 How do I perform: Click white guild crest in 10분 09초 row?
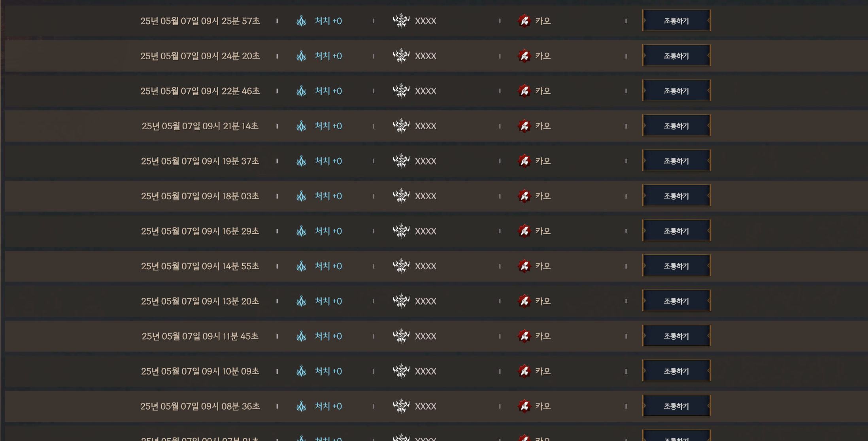401,371
